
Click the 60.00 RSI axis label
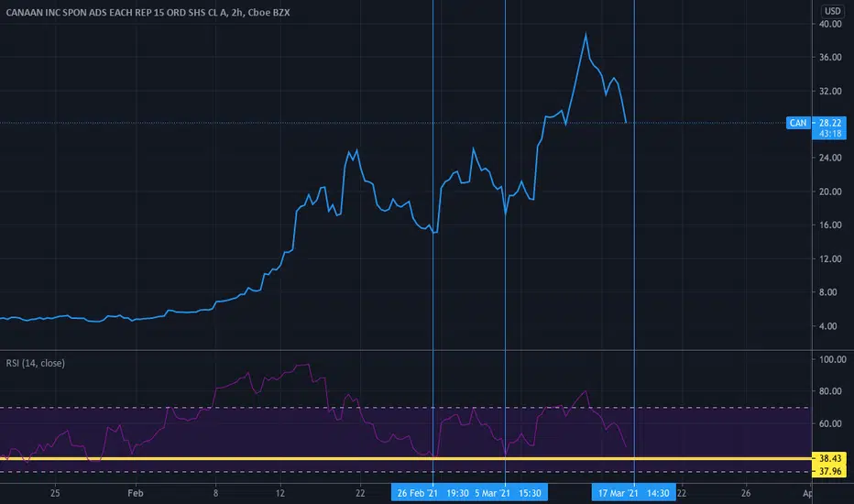tap(830, 423)
